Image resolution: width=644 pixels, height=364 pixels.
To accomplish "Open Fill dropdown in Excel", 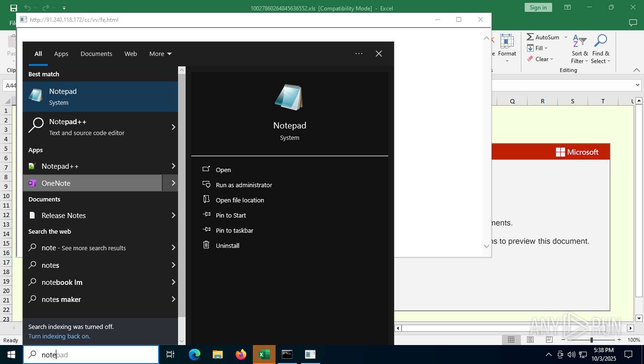I will 537,48.
